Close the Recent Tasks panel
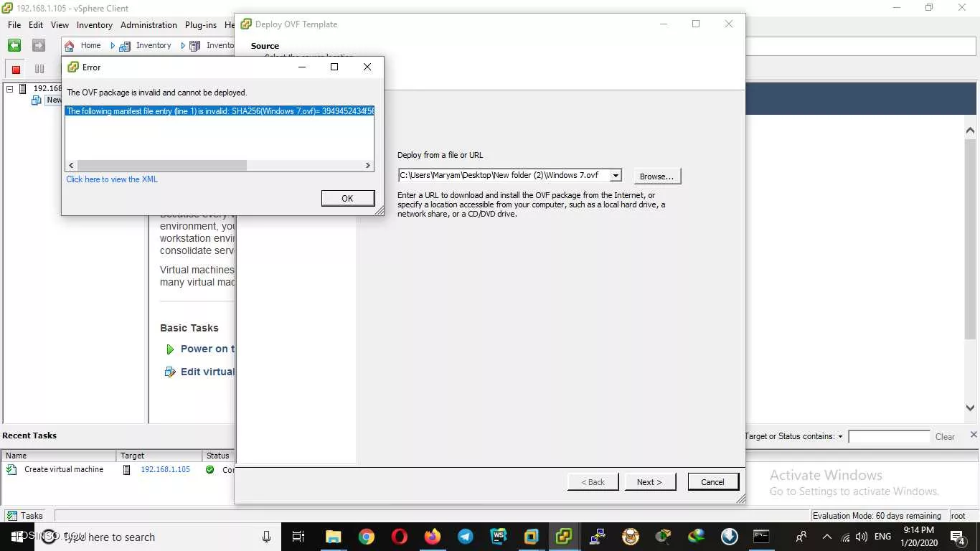Viewport: 980px width, 551px height. click(x=974, y=435)
